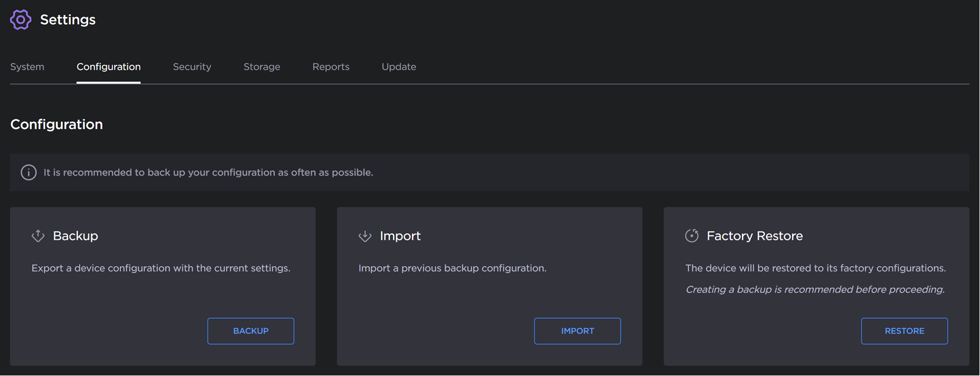Screen dimensions: 980x376
Task: Click the RESTORE button
Action: 904,331
